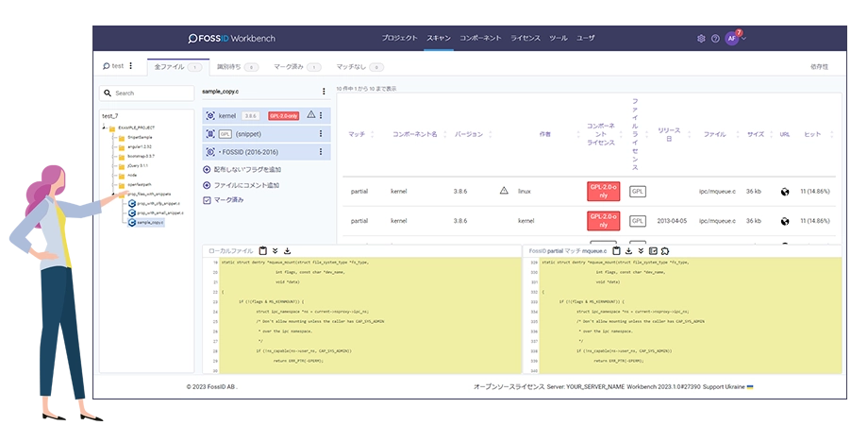Click snippet icon beside GPL (snippet)
Viewport: 868px width, 425px height.
tap(210, 133)
